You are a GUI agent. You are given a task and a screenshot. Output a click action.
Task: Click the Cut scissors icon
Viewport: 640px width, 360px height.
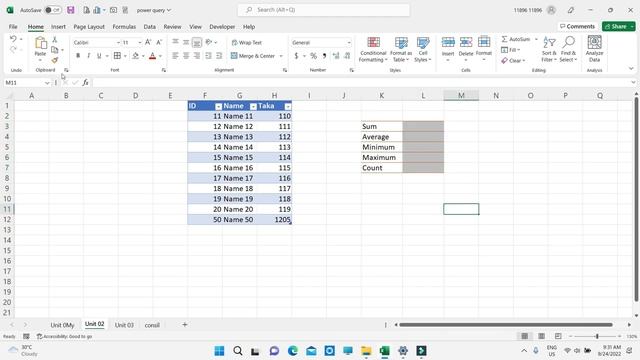55,39
